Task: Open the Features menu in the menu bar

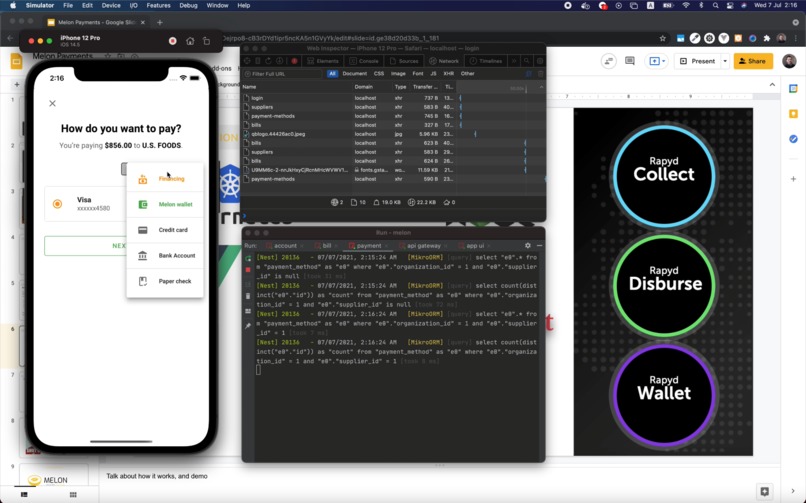Action: [158, 6]
